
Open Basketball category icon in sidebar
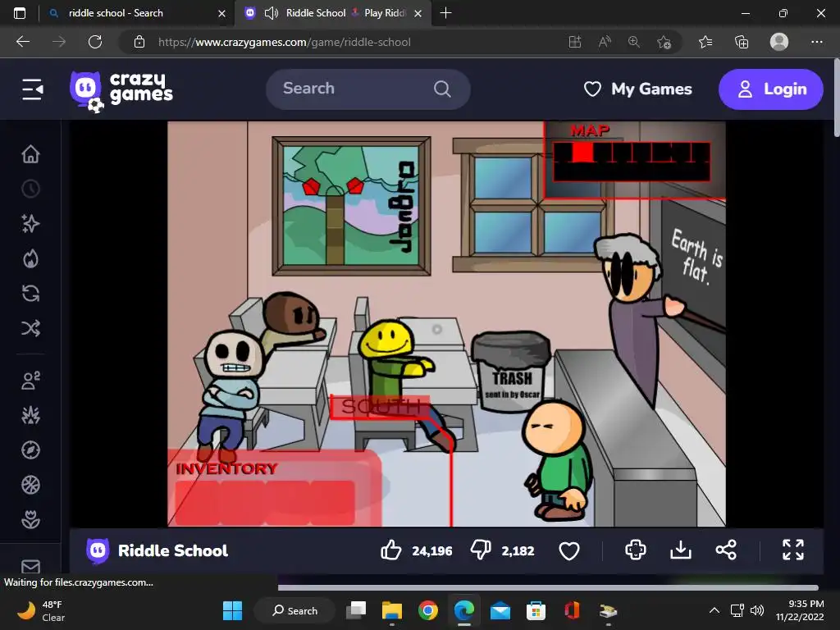coord(30,485)
